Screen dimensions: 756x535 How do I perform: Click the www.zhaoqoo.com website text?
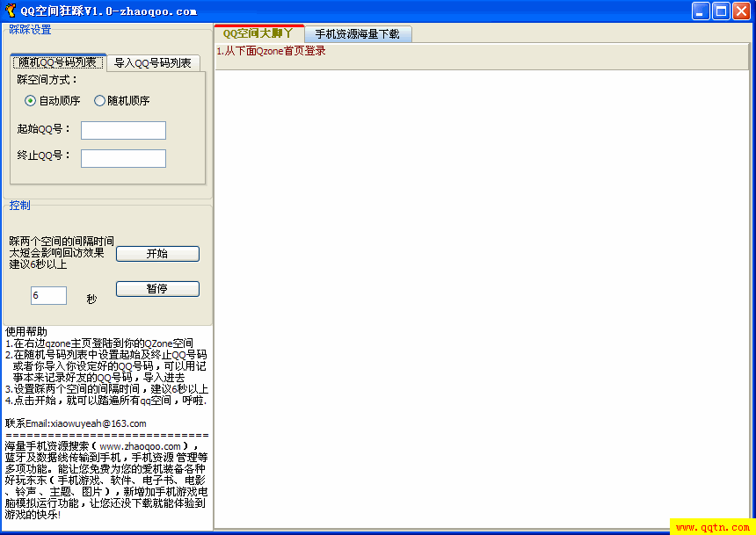[x=140, y=446]
